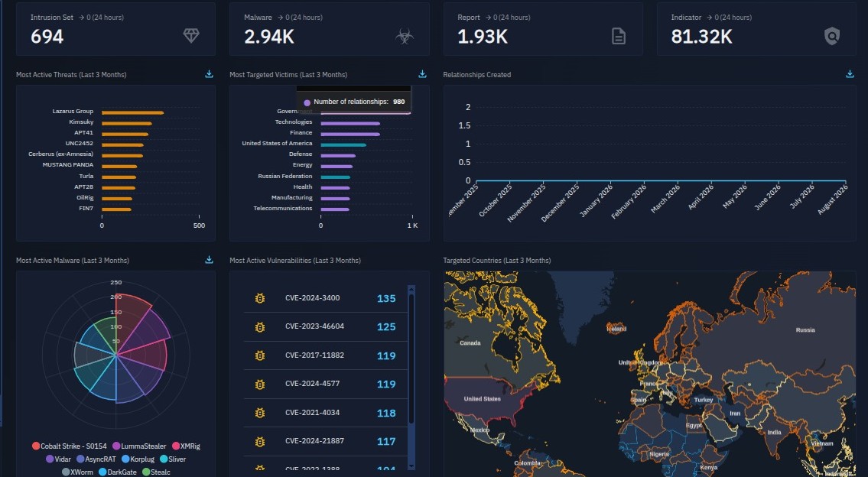Click United States of America victim label
868x477 pixels.
(x=277, y=143)
